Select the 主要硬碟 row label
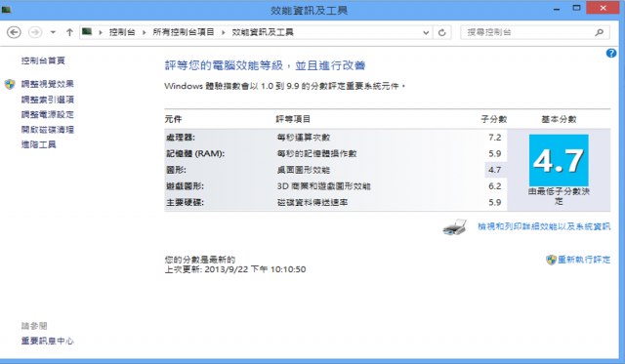Screen dimensions: 625x364 pyautogui.click(x=185, y=203)
